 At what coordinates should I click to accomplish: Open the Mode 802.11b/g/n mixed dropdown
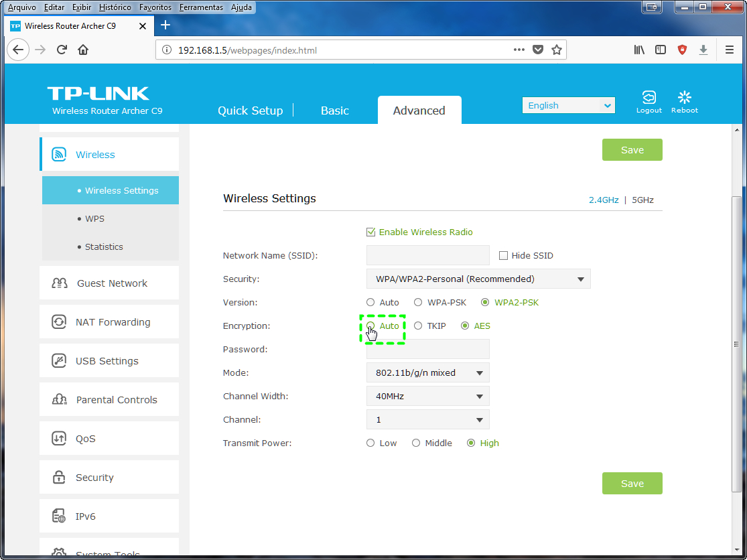tap(428, 373)
